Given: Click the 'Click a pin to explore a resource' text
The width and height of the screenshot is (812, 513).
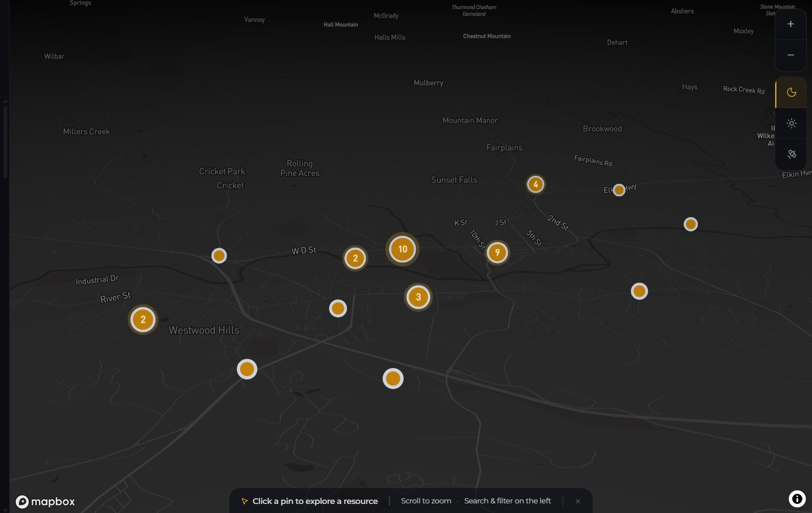Looking at the screenshot, I should coord(315,501).
